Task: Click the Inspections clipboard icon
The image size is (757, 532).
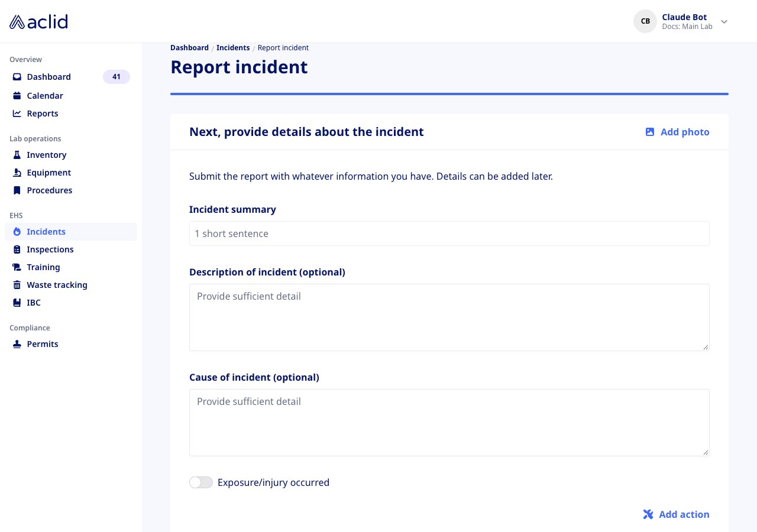Action: click(17, 249)
